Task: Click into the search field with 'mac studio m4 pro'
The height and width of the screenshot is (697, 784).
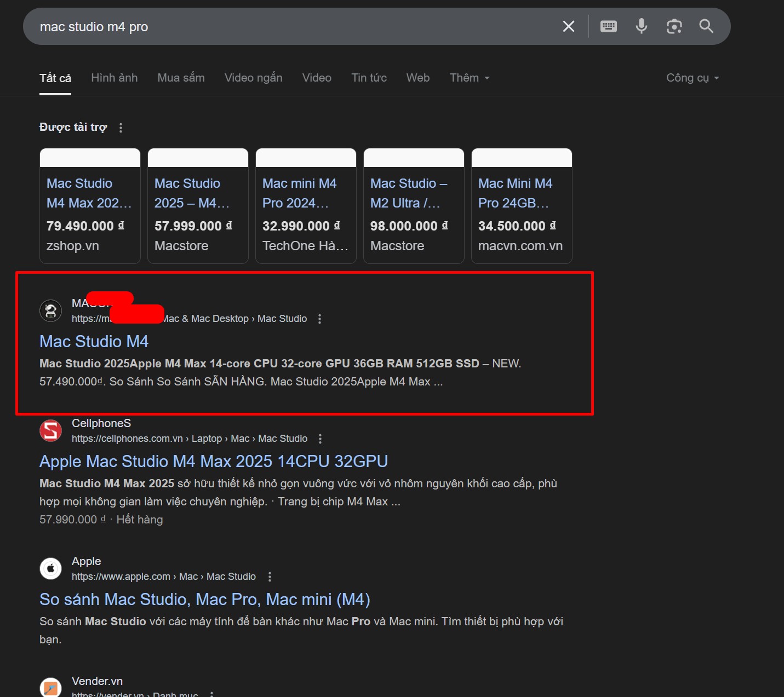Action: tap(296, 26)
